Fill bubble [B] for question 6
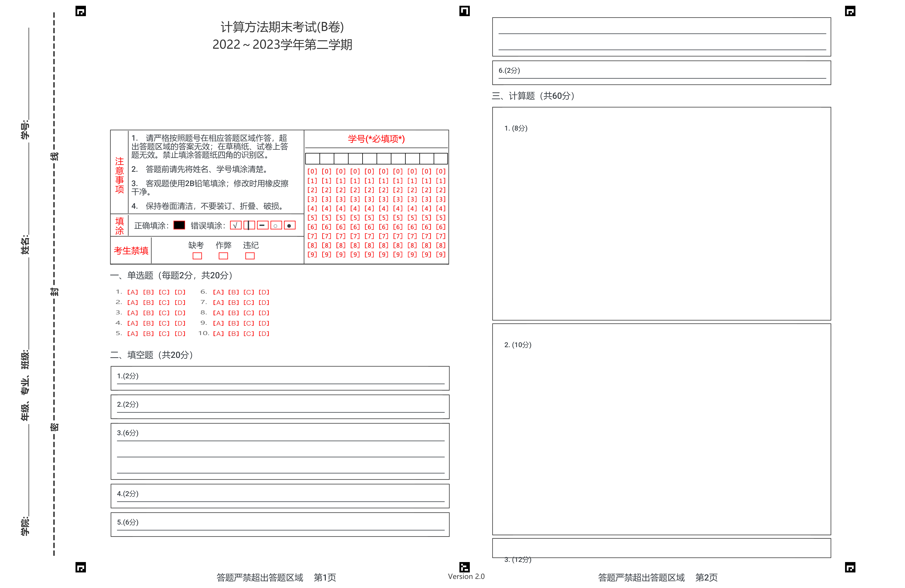 [233, 292]
